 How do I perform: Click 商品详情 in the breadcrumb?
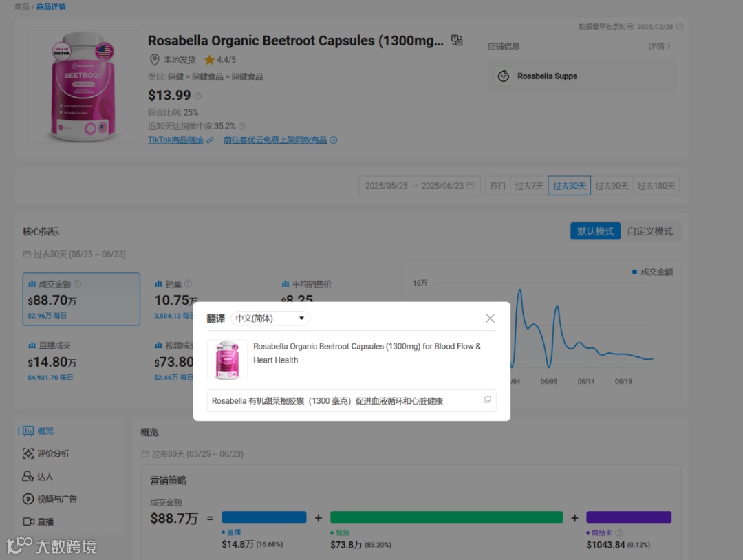(x=51, y=7)
